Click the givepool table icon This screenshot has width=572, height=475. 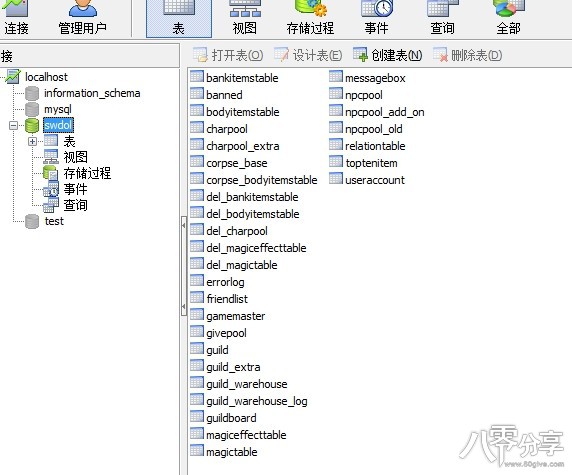click(x=197, y=332)
